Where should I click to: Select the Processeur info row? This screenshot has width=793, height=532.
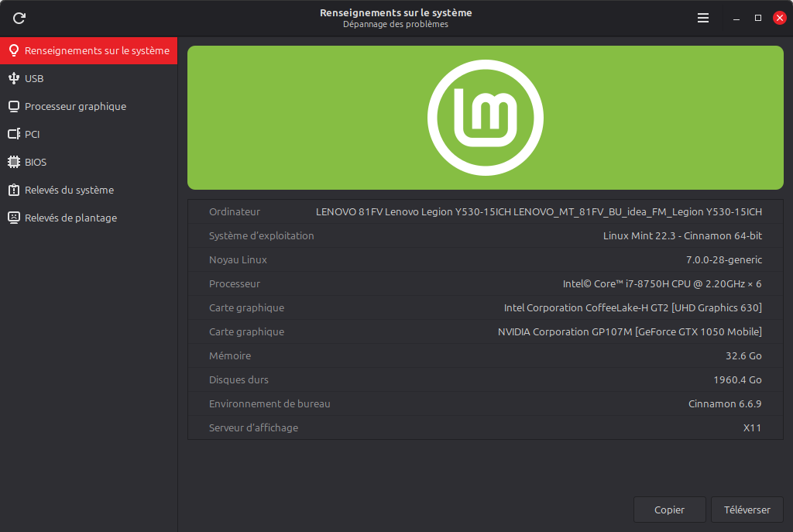pyautogui.click(x=486, y=283)
